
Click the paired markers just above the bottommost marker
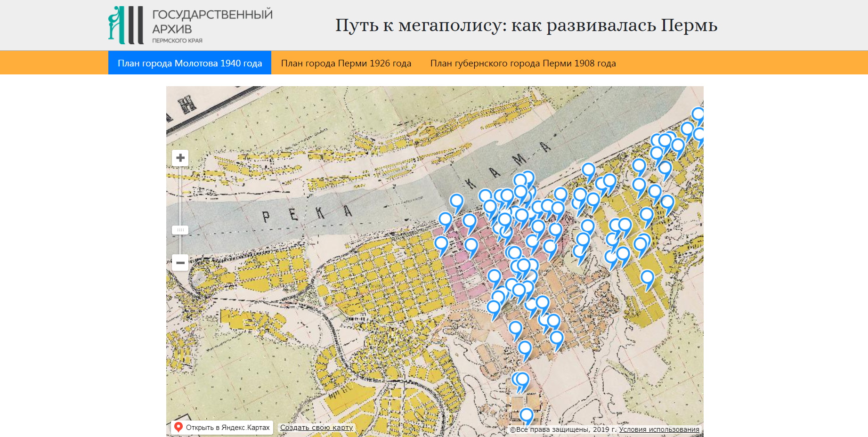(521, 380)
